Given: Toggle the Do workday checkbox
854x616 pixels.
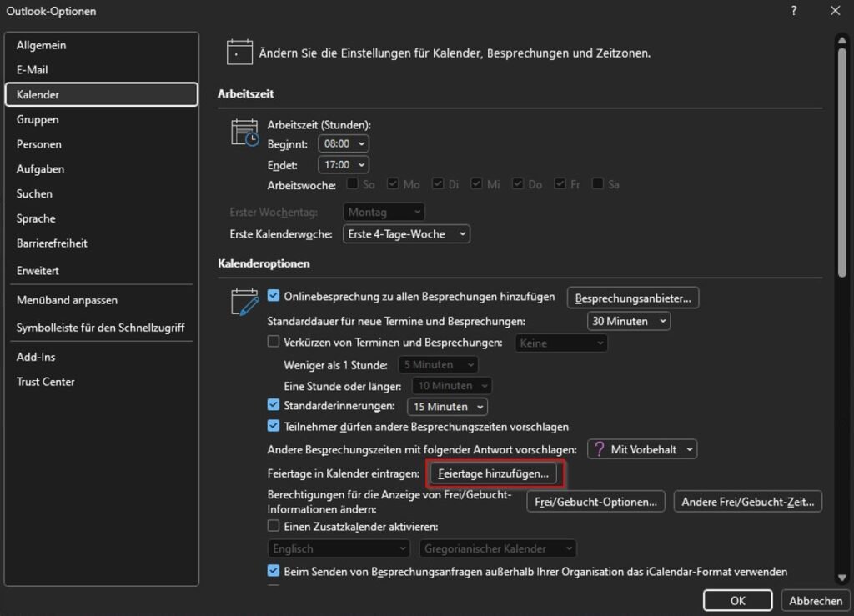Looking at the screenshot, I should [518, 183].
